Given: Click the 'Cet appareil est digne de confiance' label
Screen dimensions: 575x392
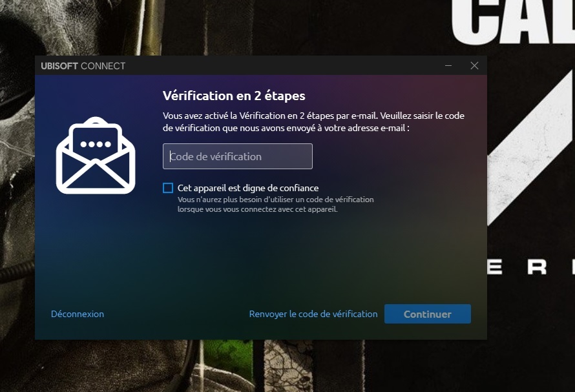Looking at the screenshot, I should 248,188.
